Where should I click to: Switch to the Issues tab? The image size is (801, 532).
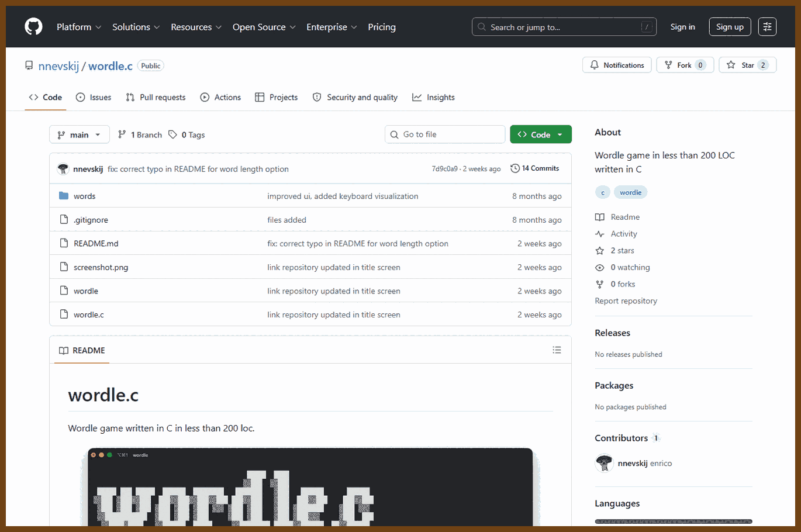tap(94, 97)
